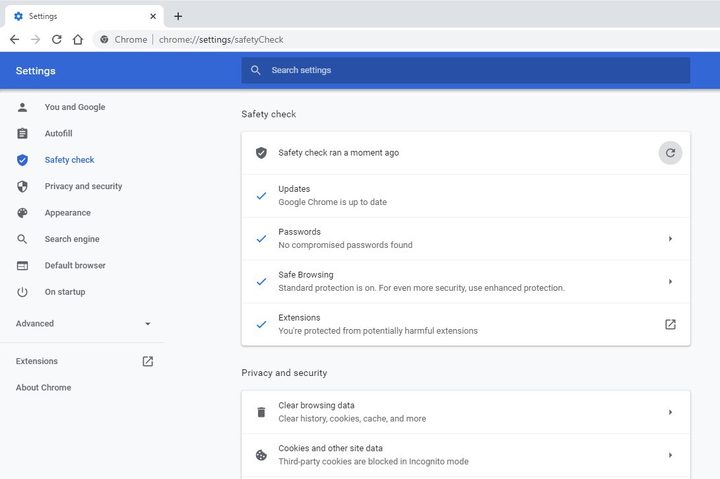Click the external link icon beside sidebar Extensions
Image resolution: width=720 pixels, height=479 pixels.
click(x=147, y=361)
